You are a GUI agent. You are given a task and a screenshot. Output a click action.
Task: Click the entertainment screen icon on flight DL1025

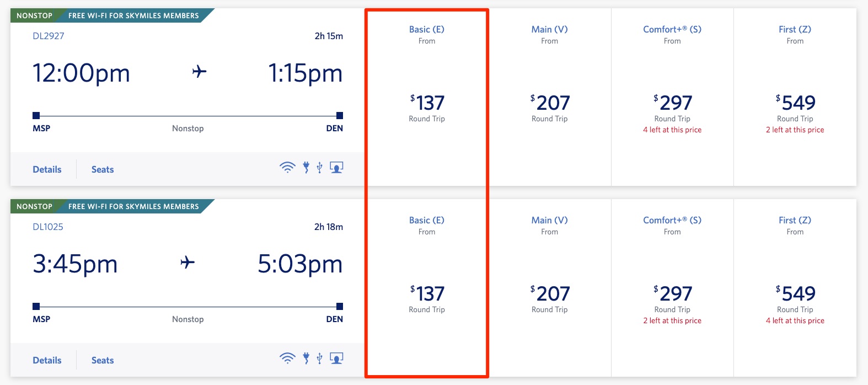335,358
